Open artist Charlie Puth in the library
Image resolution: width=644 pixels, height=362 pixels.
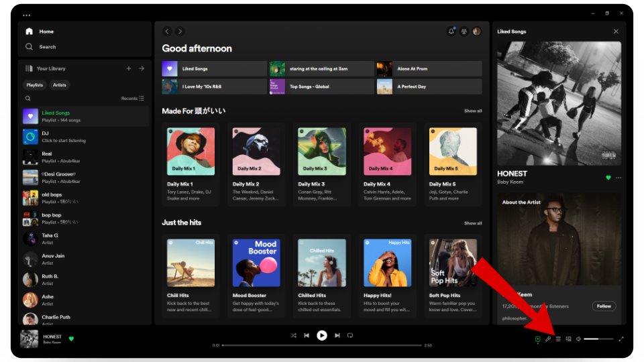[x=85, y=318]
